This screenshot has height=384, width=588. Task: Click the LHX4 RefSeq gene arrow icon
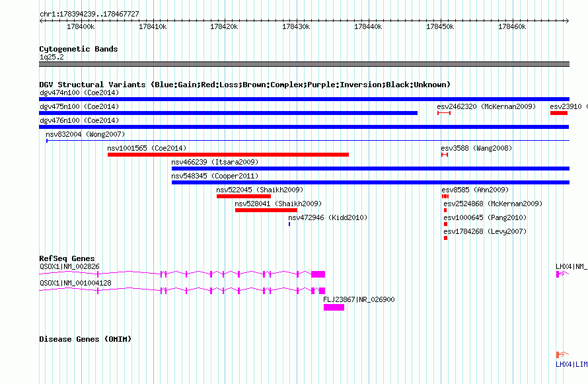click(x=562, y=274)
